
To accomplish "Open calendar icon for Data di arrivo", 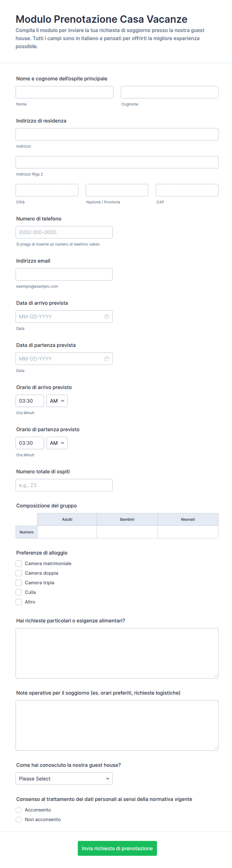I will pos(107,316).
